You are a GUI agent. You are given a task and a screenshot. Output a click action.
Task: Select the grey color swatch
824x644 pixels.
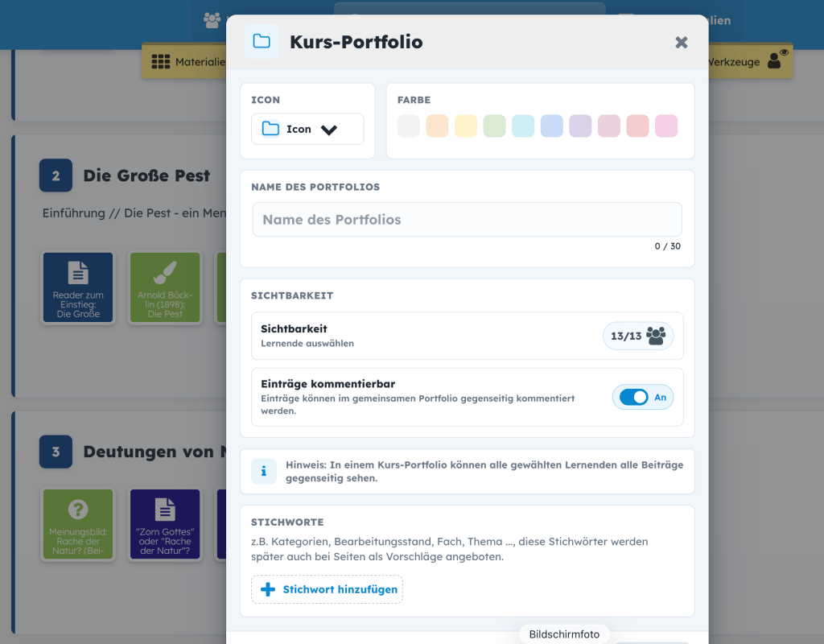408,126
